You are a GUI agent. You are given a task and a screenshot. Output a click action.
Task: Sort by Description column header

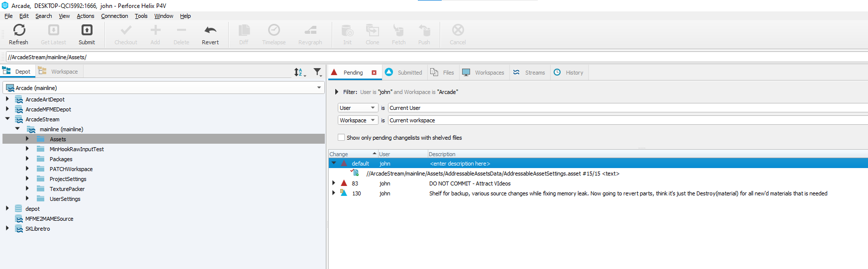pos(442,154)
